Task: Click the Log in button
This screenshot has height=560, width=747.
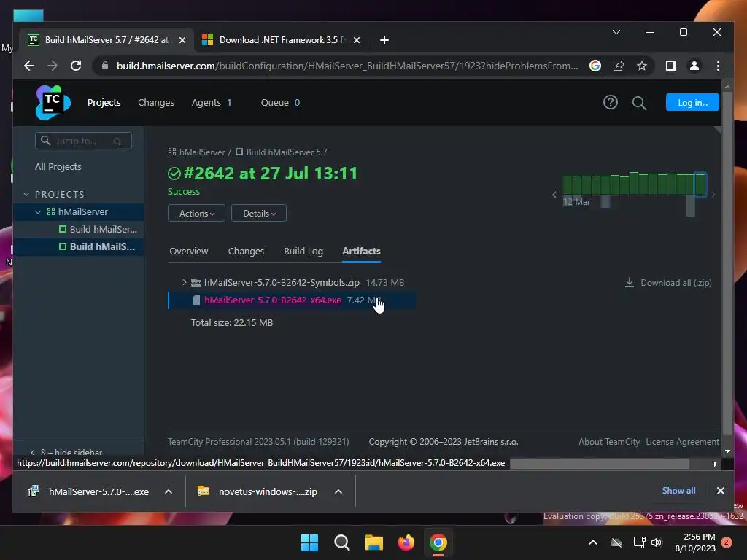Action: click(x=692, y=102)
